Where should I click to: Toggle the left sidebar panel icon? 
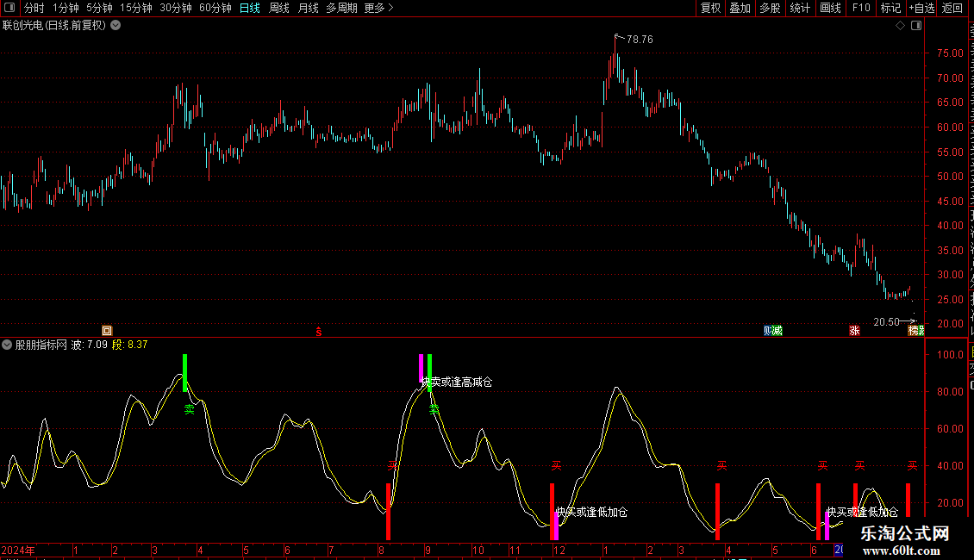click(9, 8)
